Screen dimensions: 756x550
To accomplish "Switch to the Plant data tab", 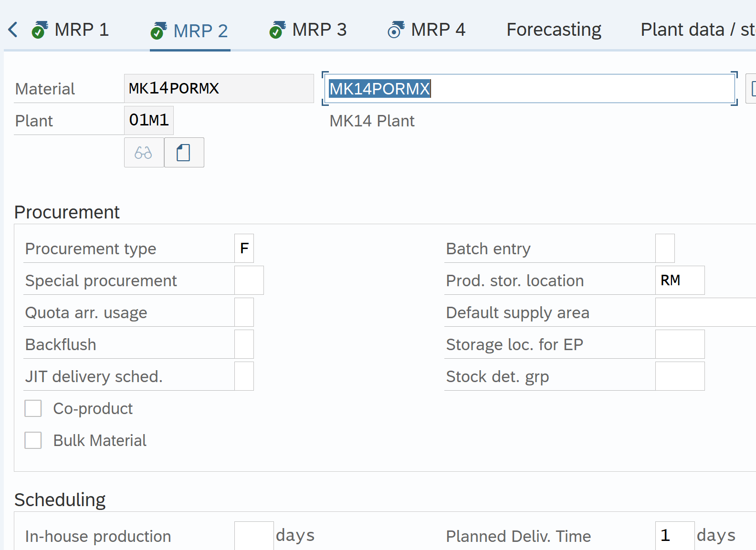I will (x=697, y=30).
